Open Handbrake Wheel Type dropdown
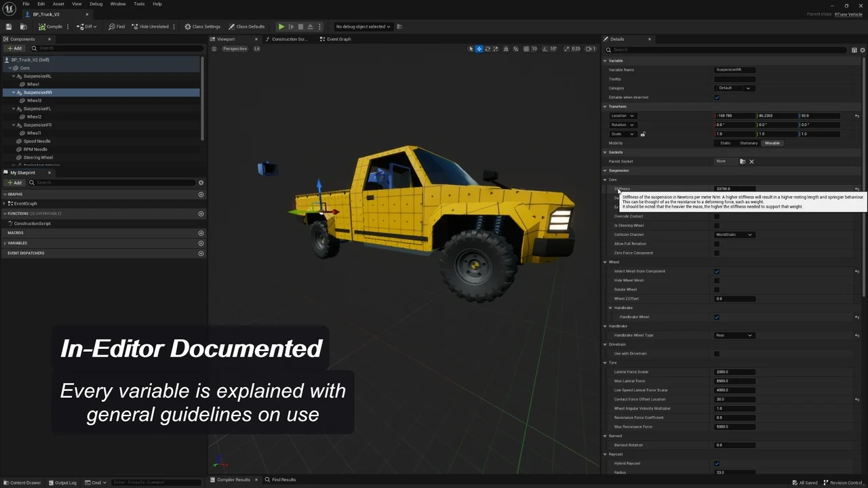 pyautogui.click(x=734, y=335)
